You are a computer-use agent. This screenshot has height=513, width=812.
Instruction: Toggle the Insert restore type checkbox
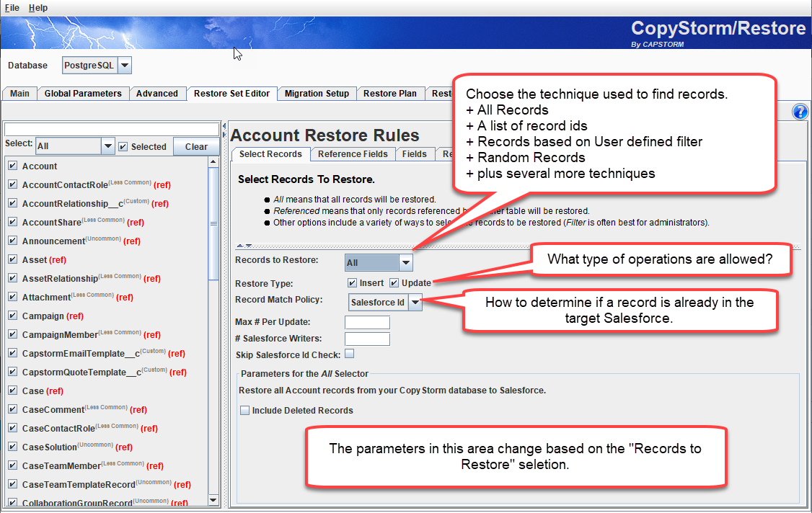point(352,282)
